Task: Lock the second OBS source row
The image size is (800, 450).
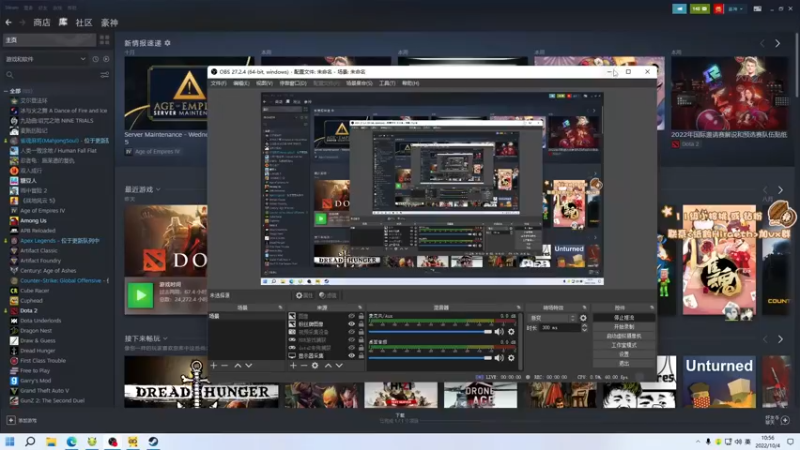Action: (x=361, y=324)
